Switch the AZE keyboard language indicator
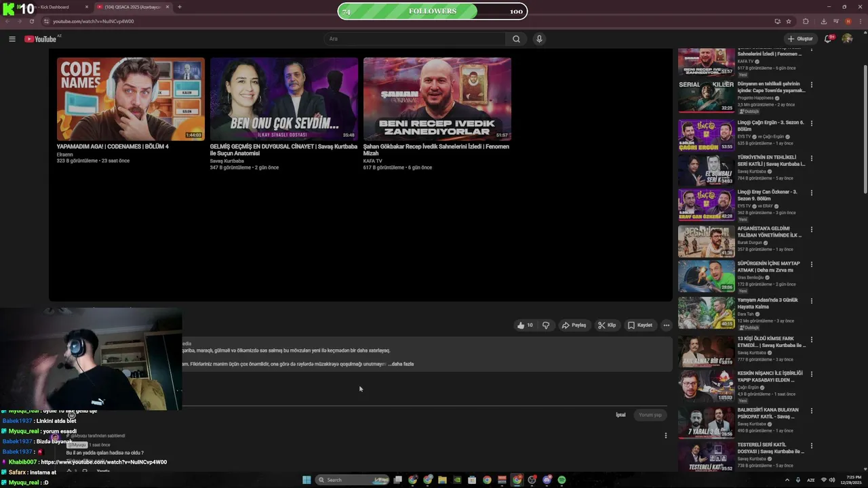This screenshot has height=488, width=868. point(811,480)
